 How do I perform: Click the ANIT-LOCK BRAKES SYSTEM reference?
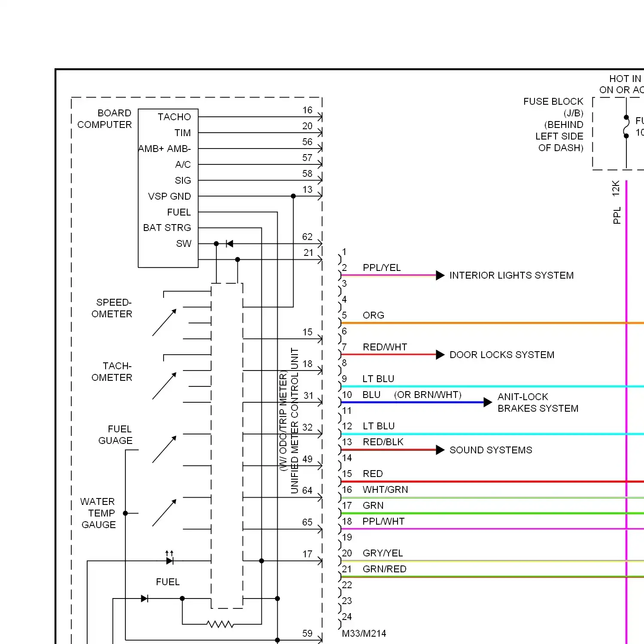[538, 403]
